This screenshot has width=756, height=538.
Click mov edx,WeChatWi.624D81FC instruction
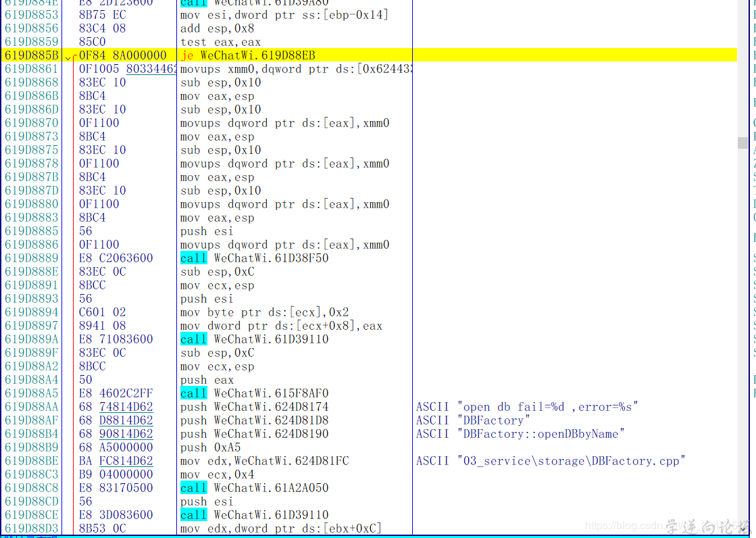[264, 461]
